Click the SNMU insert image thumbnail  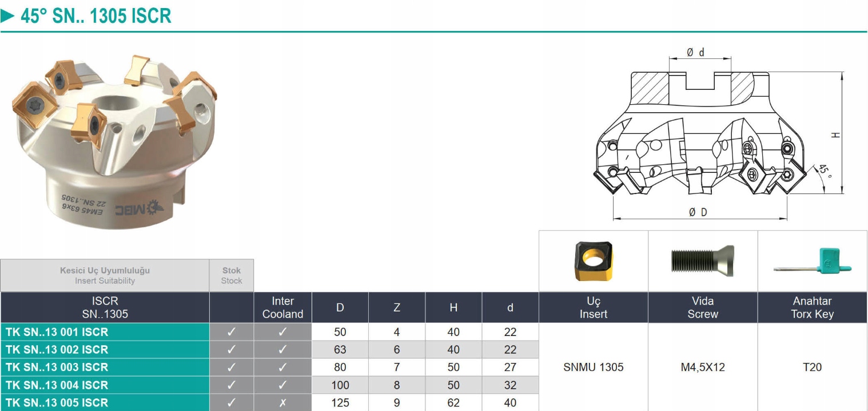pyautogui.click(x=593, y=262)
